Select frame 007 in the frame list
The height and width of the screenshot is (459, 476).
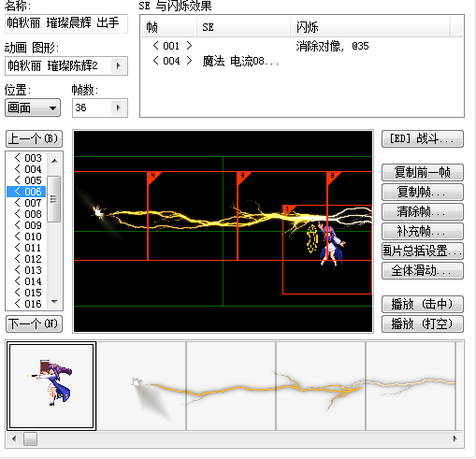27,203
